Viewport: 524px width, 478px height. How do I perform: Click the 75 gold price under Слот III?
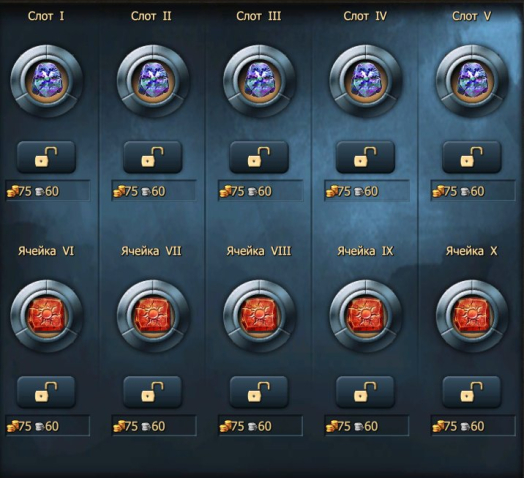pos(232,192)
